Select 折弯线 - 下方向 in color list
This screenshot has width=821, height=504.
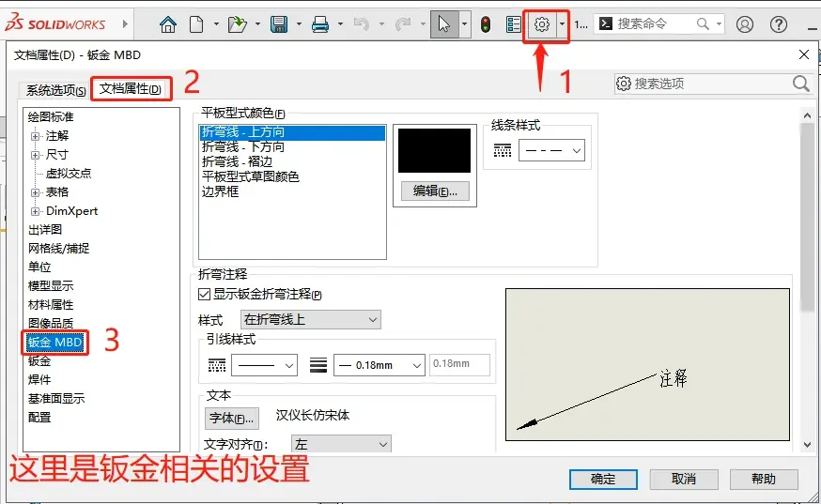[243, 147]
